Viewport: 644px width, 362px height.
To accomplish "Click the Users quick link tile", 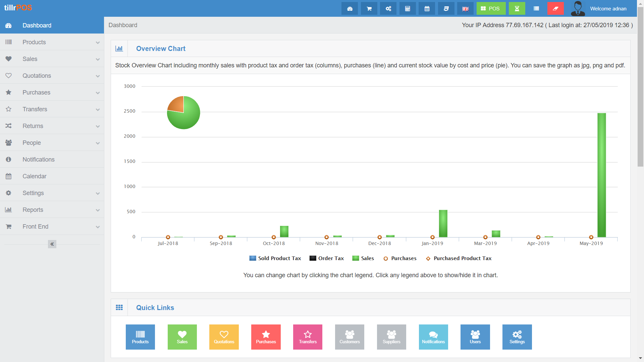I will pos(475,337).
